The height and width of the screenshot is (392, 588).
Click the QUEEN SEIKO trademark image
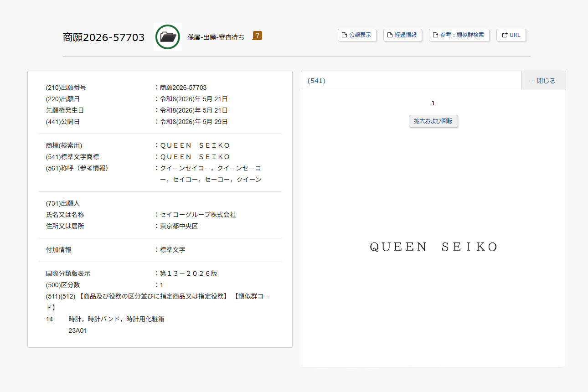pyautogui.click(x=433, y=247)
